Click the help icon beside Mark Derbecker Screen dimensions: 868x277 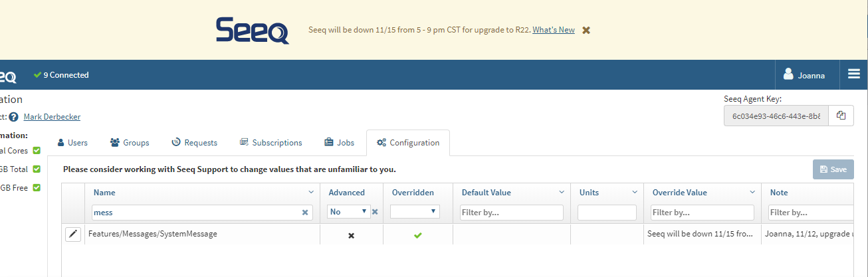(x=13, y=117)
